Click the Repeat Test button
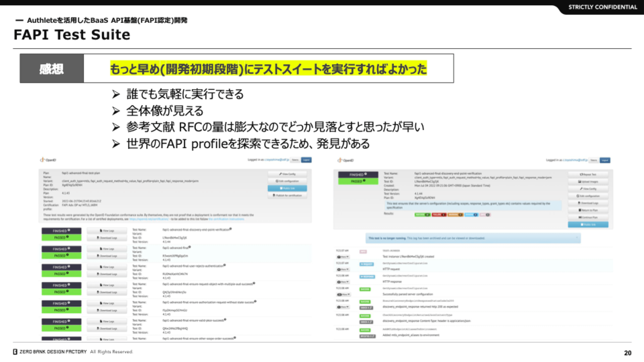Image resolution: width=644 pixels, height=362 pixels. point(588,175)
